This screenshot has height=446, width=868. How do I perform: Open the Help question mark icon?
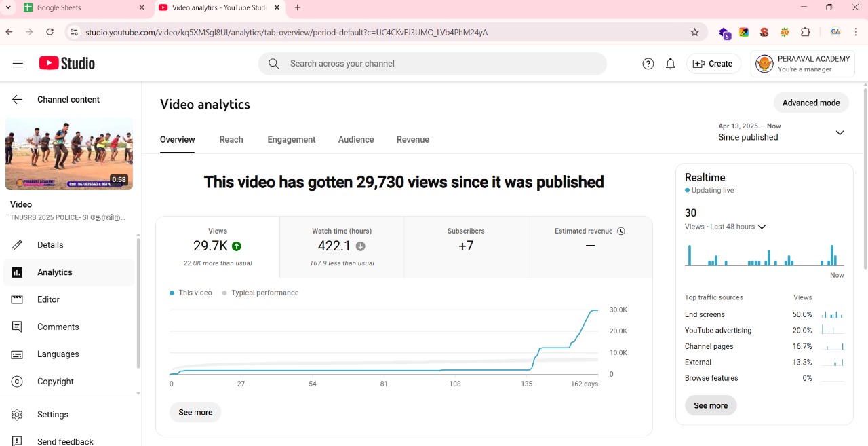coord(648,64)
